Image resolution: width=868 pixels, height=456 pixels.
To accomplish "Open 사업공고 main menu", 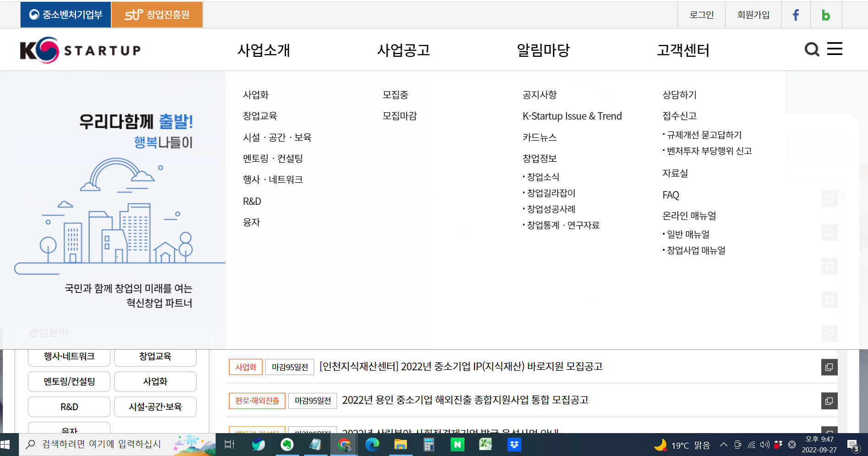I will pos(404,50).
